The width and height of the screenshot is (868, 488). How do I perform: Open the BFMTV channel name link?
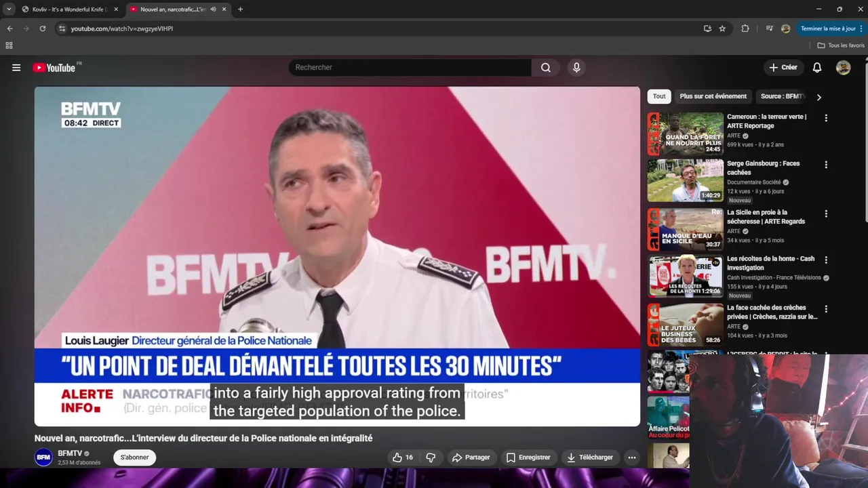(x=70, y=453)
